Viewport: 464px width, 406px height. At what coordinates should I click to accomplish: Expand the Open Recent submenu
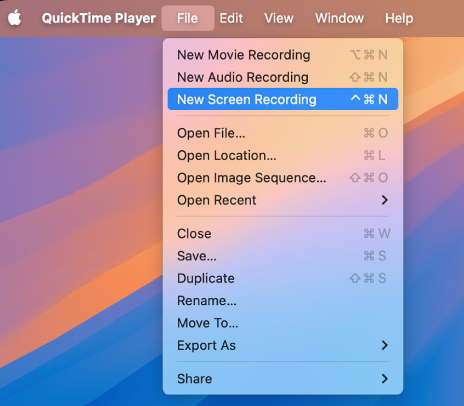pos(283,200)
